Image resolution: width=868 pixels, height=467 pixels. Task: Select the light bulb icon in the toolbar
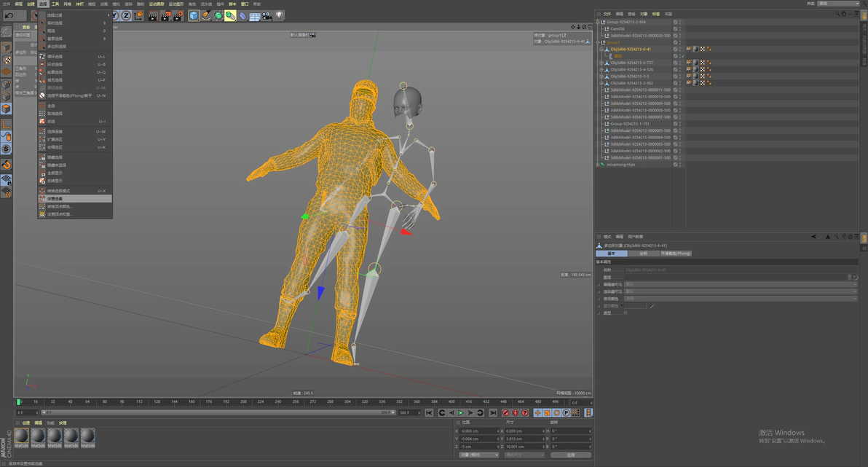point(279,15)
